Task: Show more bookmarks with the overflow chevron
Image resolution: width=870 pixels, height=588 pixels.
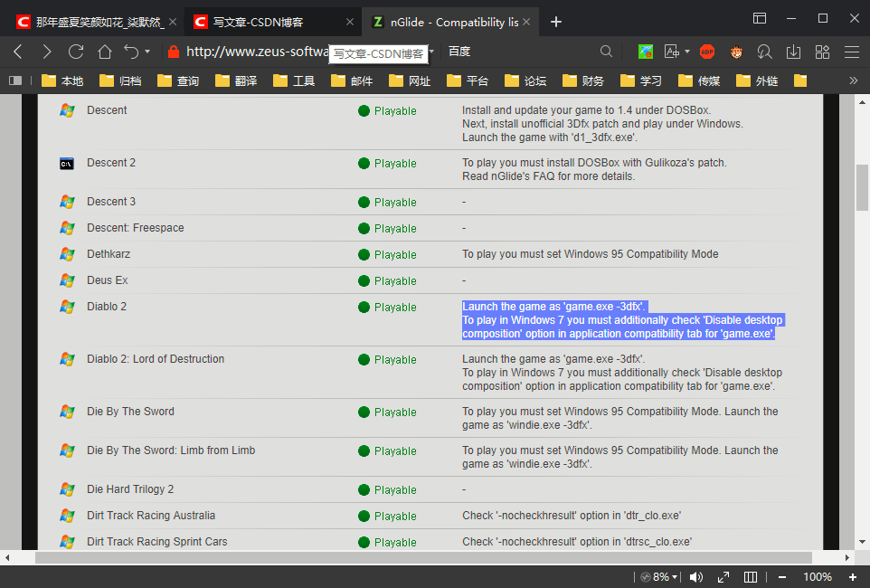Action: coord(854,81)
